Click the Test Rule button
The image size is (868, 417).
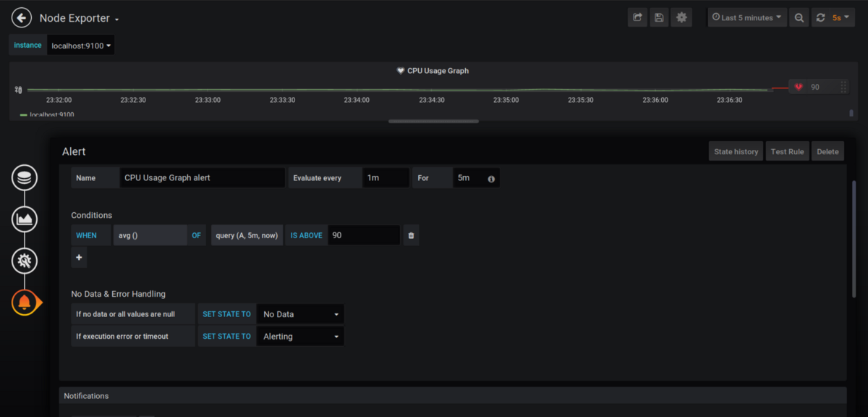pyautogui.click(x=787, y=151)
